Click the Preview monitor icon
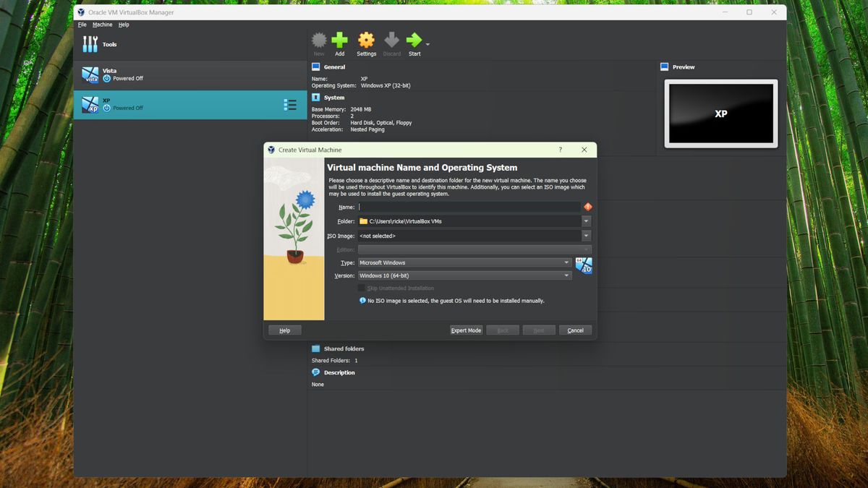Viewport: 868px width, 488px height. (663, 67)
